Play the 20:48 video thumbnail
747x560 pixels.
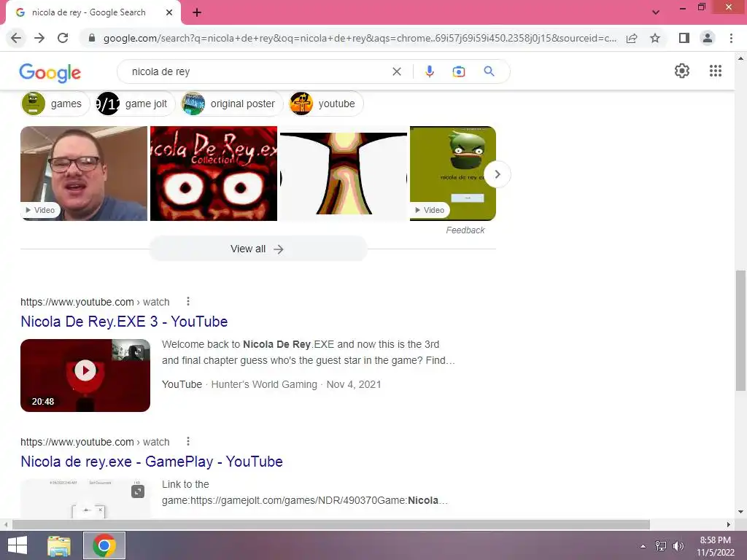click(85, 376)
